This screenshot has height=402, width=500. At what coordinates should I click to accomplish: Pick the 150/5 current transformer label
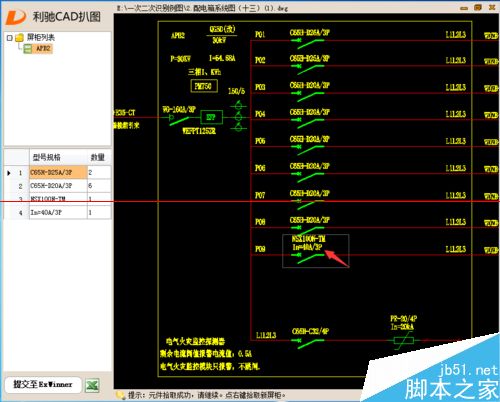(x=236, y=91)
